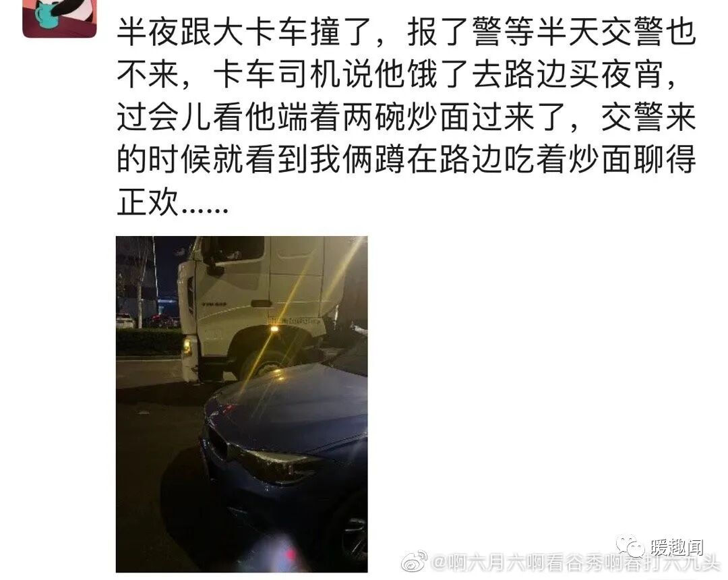The height and width of the screenshot is (580, 728).
Task: Click the line beginning 过会儿看他端着两碗炒面
Action: pyautogui.click(x=406, y=117)
